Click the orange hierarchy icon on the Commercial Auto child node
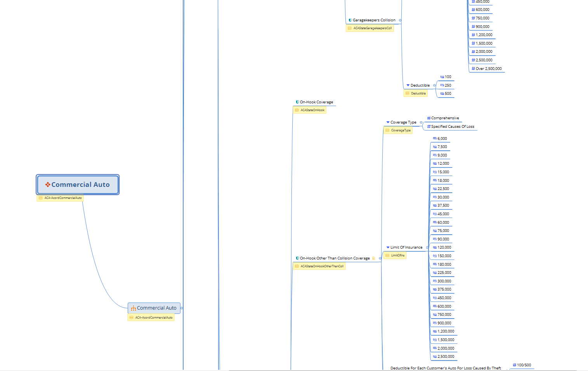588x371 pixels. 133,308
